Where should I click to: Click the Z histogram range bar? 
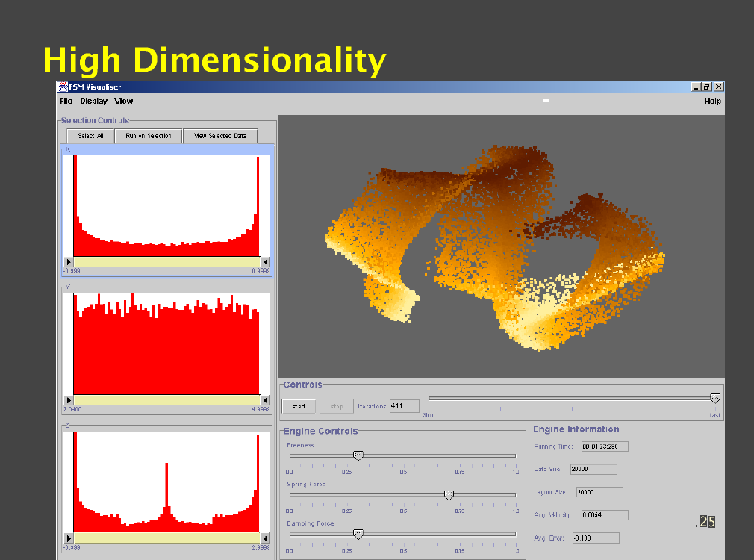pyautogui.click(x=167, y=538)
